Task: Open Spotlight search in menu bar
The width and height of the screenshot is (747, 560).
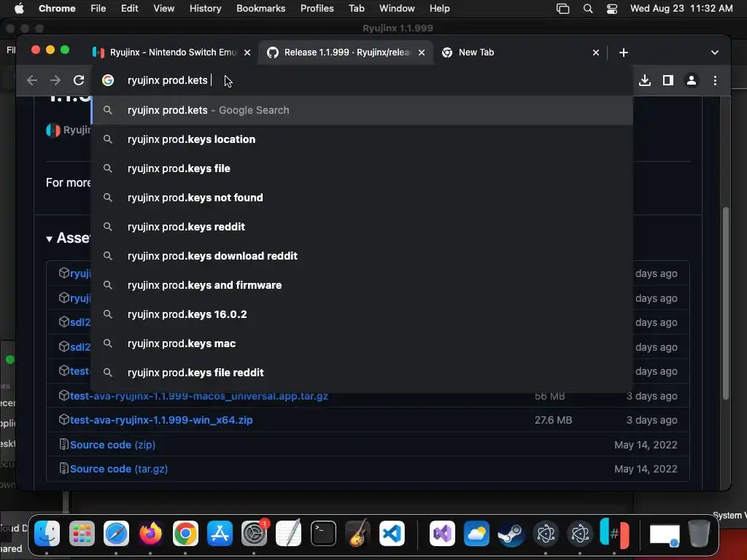Action: (x=588, y=9)
